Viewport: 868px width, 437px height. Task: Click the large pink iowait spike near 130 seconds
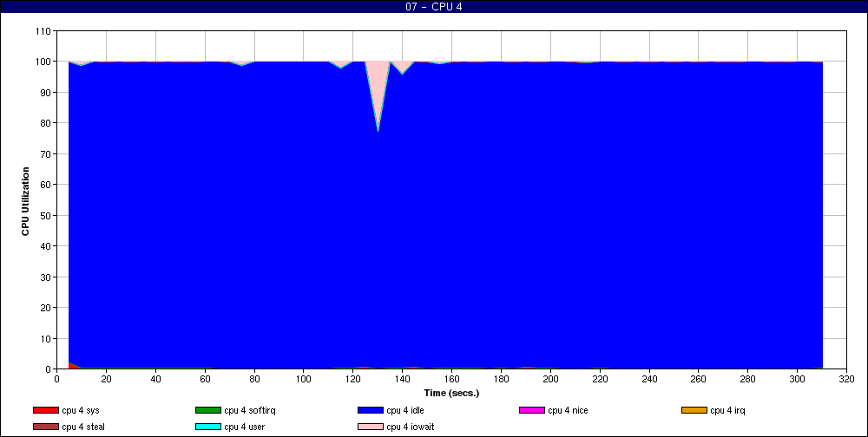(x=378, y=88)
